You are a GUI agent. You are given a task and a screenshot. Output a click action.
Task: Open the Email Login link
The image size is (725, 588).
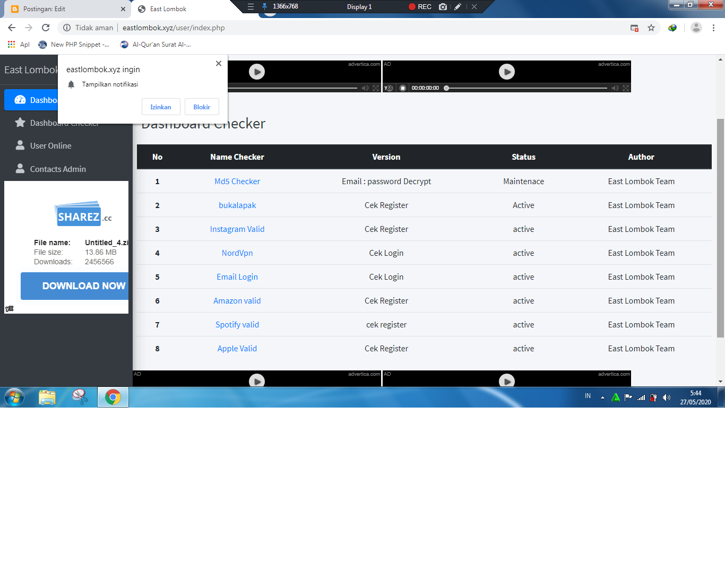237,277
